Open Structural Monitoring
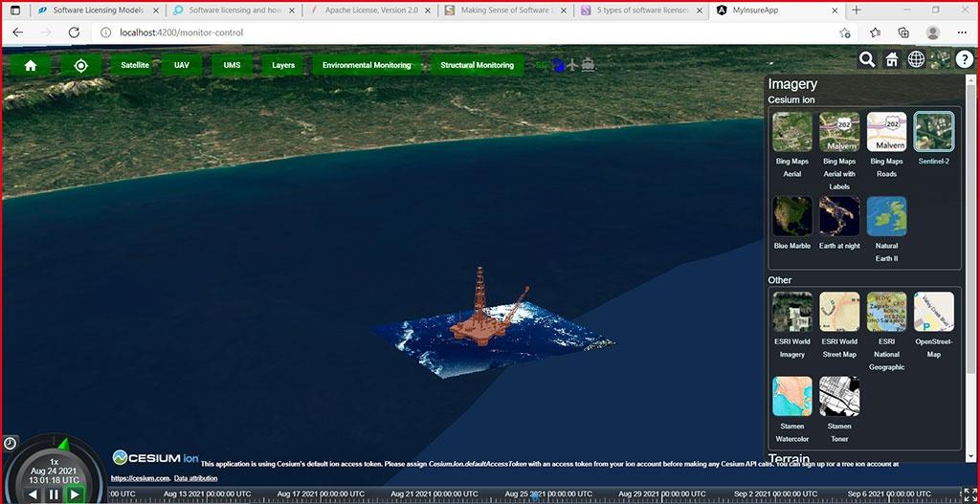The width and height of the screenshot is (980, 504). pyautogui.click(x=477, y=65)
